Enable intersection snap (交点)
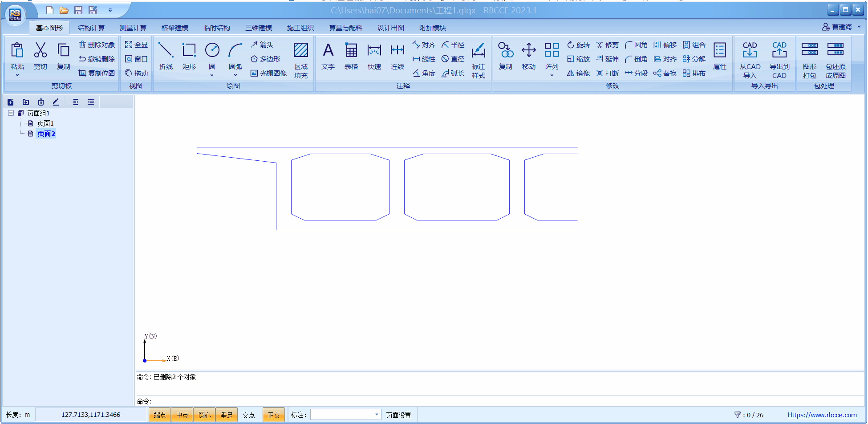Image resolution: width=868 pixels, height=424 pixels. [x=248, y=415]
